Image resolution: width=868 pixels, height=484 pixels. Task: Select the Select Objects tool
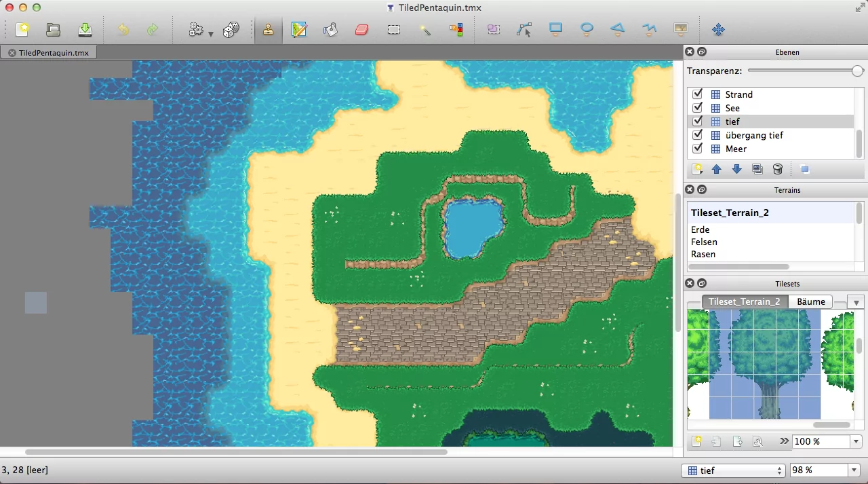tap(493, 30)
